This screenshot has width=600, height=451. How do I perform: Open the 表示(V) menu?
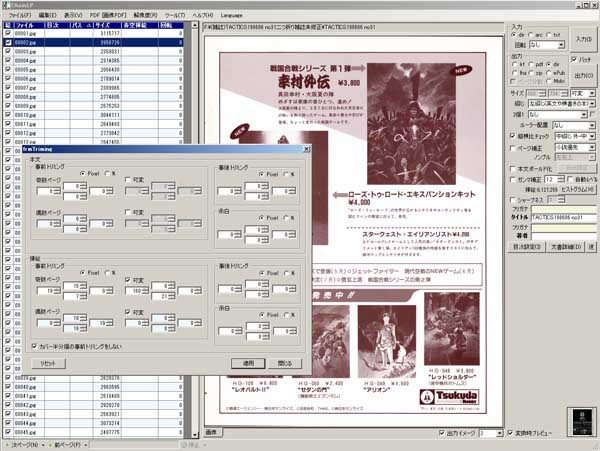(x=73, y=15)
